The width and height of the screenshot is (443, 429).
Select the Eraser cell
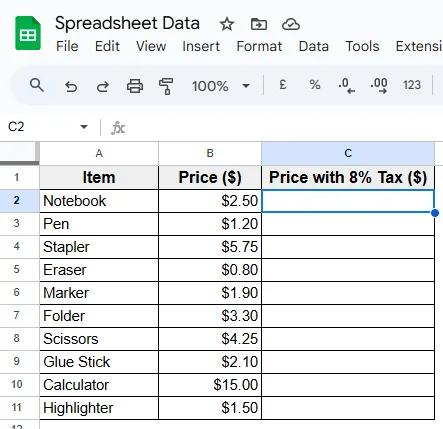tap(99, 270)
